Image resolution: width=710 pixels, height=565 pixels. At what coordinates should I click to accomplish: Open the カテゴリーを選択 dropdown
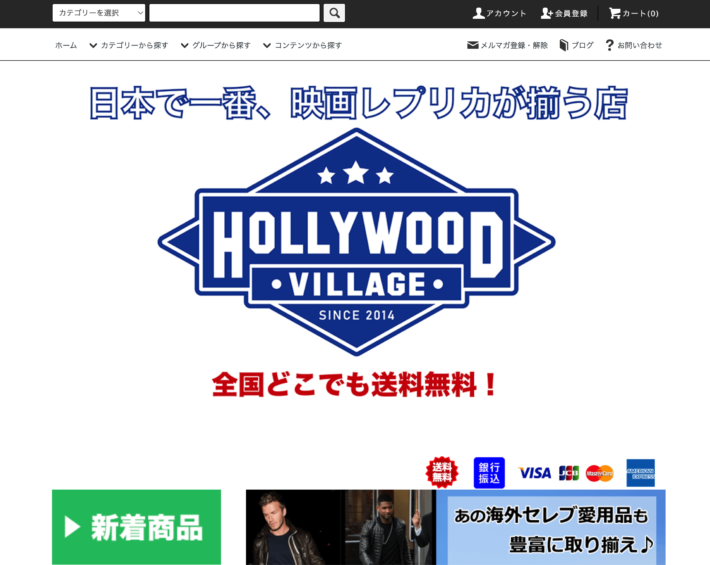pyautogui.click(x=99, y=13)
